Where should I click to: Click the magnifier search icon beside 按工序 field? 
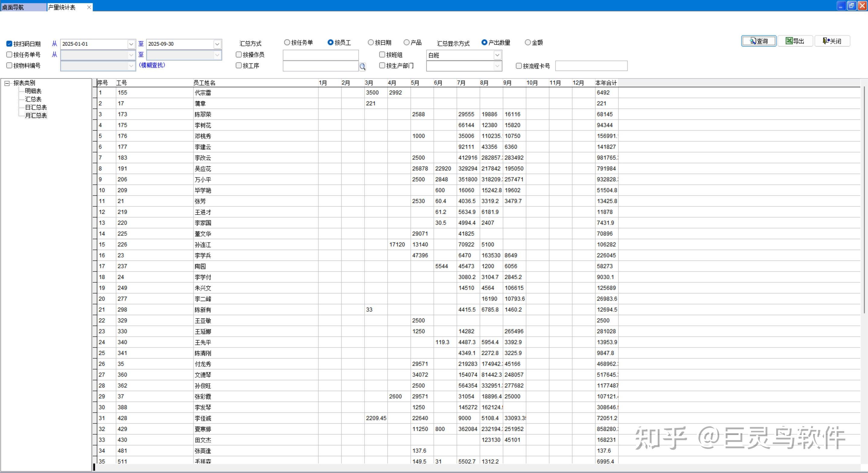point(362,67)
